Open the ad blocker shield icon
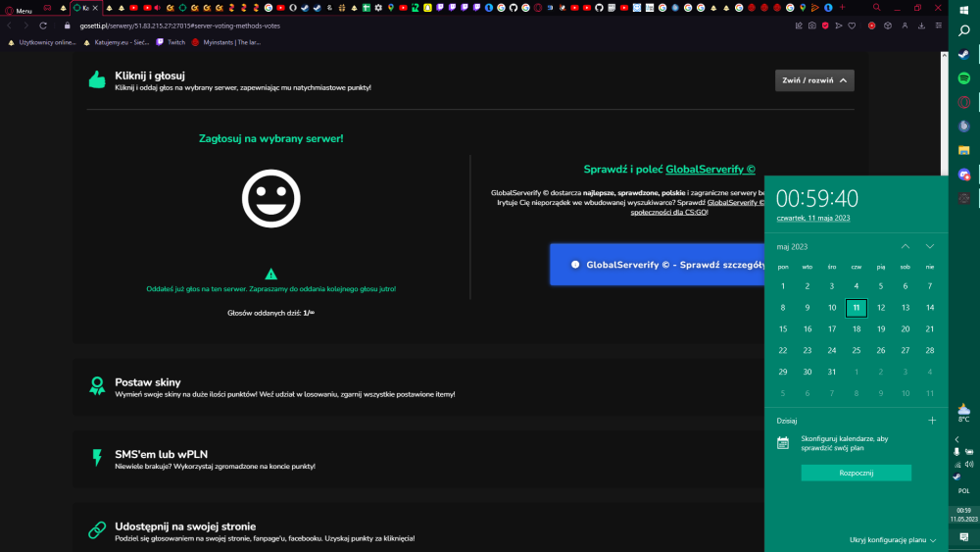Image resolution: width=980 pixels, height=552 pixels. tap(825, 25)
